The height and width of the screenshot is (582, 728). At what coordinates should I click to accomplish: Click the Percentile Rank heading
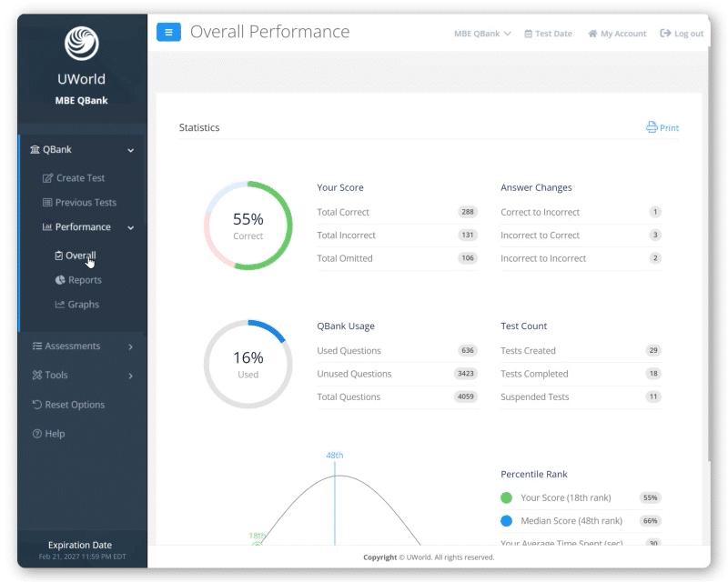[534, 475]
